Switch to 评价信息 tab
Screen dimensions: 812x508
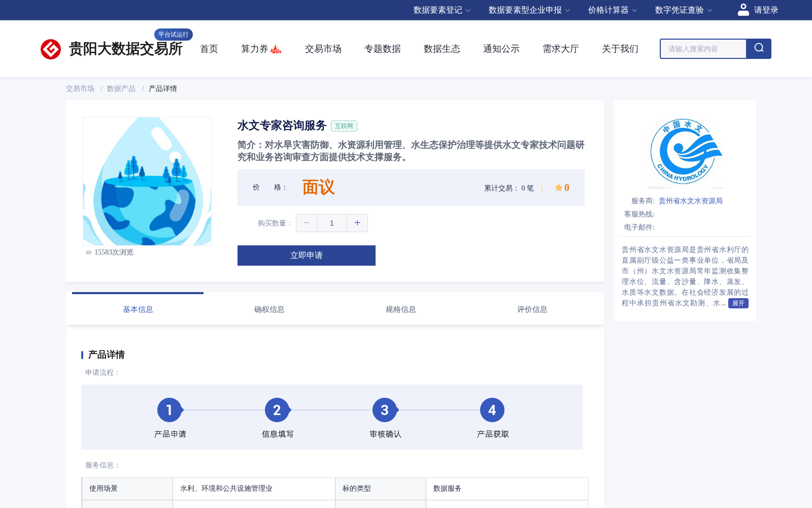click(532, 309)
